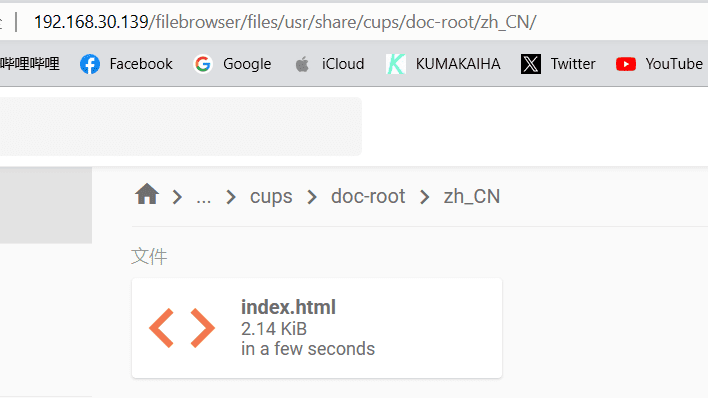The width and height of the screenshot is (708, 398).
Task: Click the home breadcrumb icon
Action: pos(147,195)
